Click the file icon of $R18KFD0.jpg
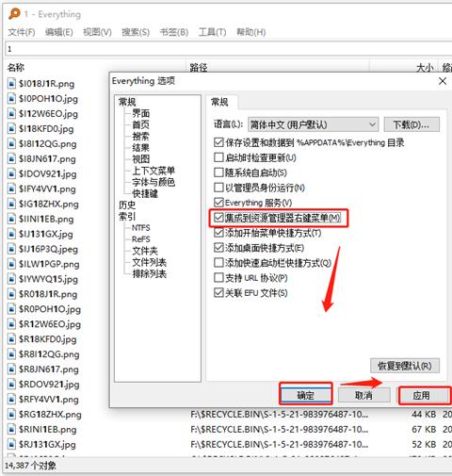 [x=11, y=339]
